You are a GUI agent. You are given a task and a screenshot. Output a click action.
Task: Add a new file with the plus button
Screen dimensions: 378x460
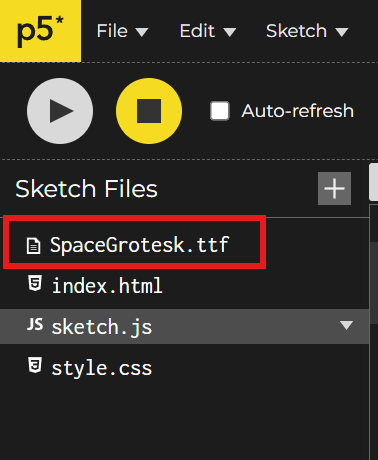[334, 189]
